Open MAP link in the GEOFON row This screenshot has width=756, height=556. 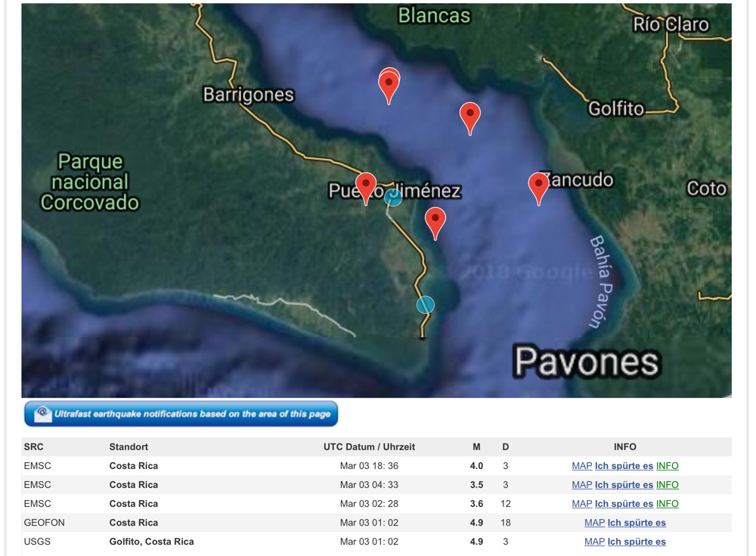(x=594, y=523)
